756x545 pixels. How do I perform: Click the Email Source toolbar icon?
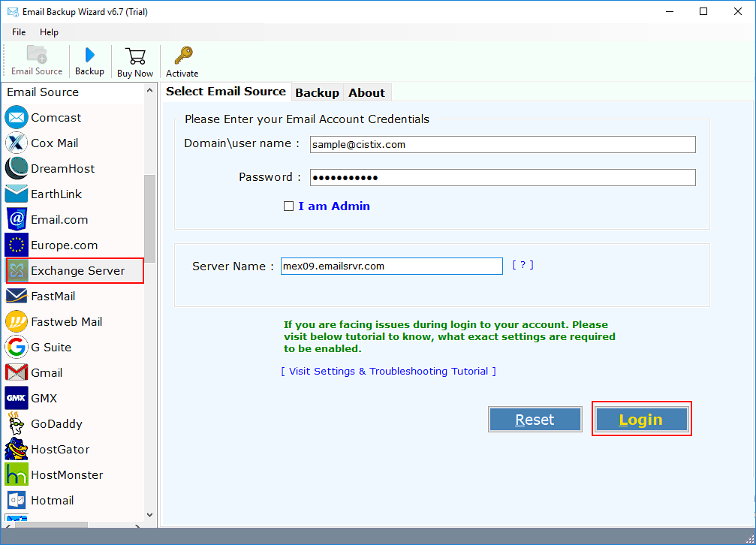click(37, 55)
